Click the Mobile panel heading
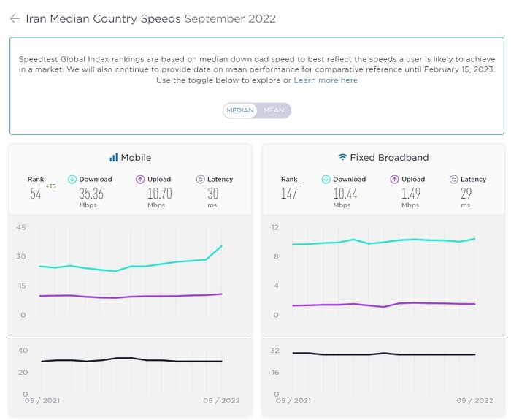 pos(136,157)
